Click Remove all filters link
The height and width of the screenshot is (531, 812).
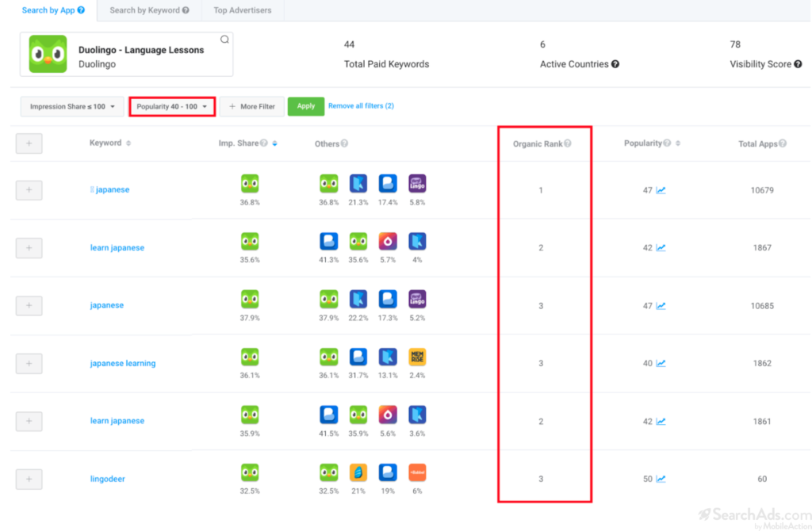[x=361, y=105]
